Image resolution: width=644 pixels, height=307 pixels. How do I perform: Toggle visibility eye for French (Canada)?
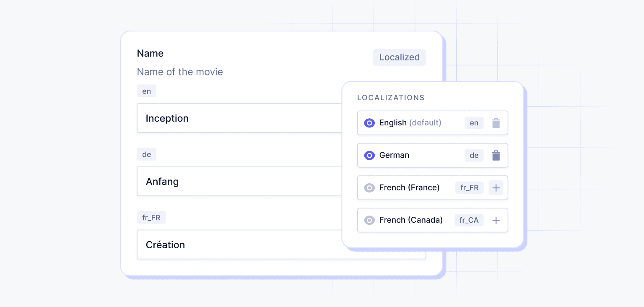point(369,220)
